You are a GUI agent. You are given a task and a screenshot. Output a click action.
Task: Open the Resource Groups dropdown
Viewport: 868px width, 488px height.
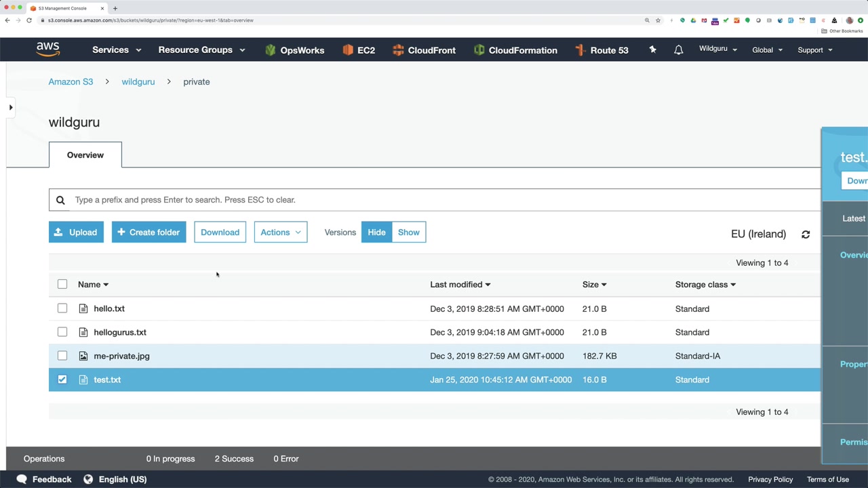pyautogui.click(x=201, y=50)
